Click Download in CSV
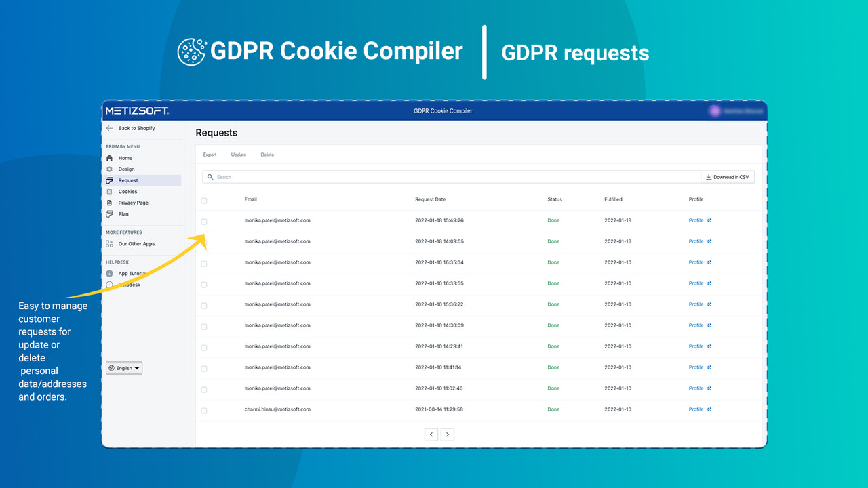The width and height of the screenshot is (868, 488). pyautogui.click(x=728, y=176)
